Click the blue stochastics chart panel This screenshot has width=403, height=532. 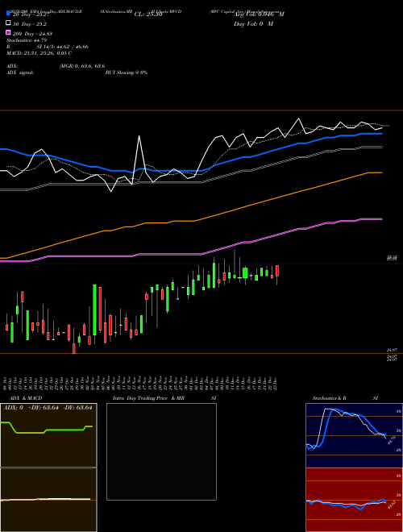pyautogui.click(x=354, y=435)
